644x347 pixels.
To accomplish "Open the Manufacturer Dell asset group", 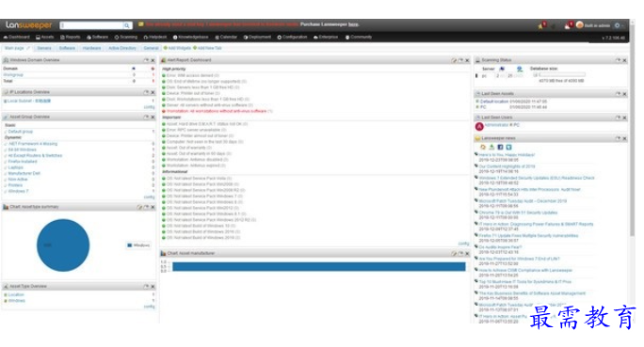I will (24, 173).
